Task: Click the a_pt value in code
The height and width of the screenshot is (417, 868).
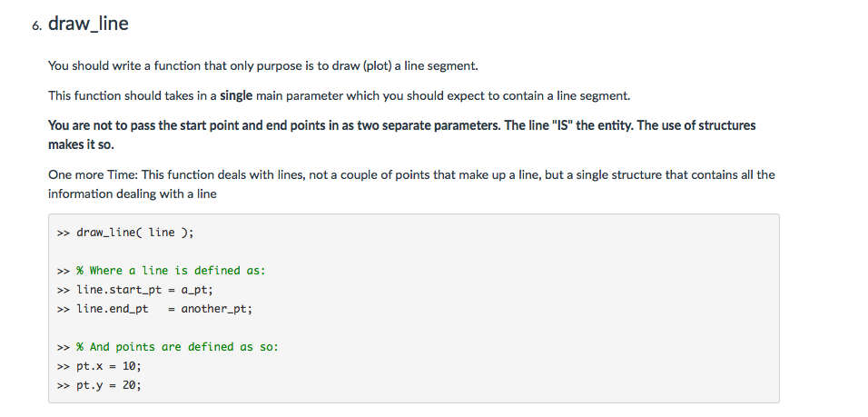Action: (194, 290)
